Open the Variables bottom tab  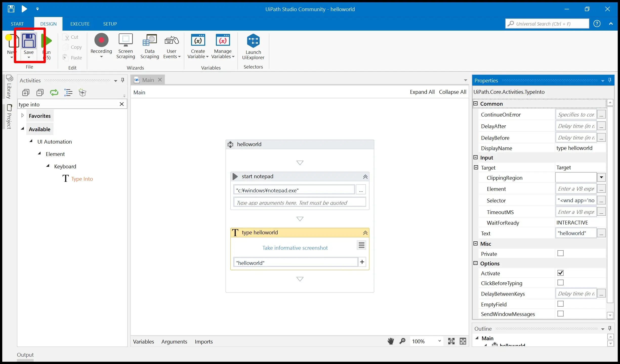point(143,342)
